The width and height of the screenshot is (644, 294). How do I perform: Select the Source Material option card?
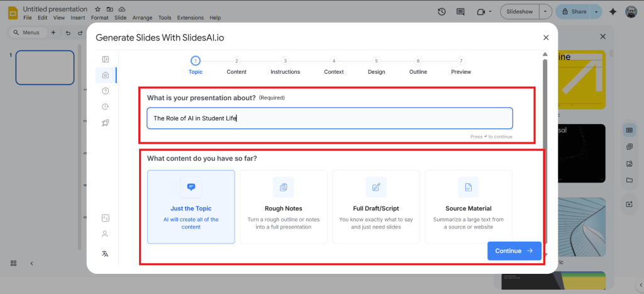(469, 207)
